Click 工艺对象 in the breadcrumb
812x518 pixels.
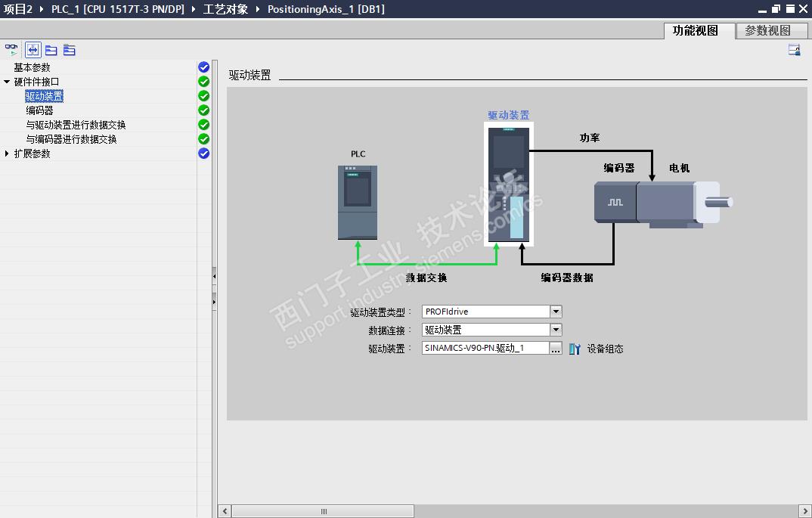point(225,9)
